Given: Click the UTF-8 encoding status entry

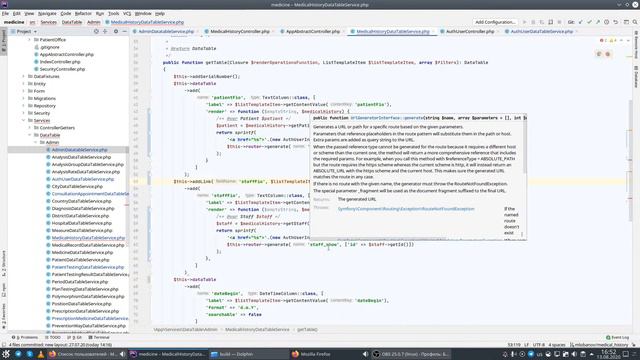Looking at the screenshot, I should (539, 345).
